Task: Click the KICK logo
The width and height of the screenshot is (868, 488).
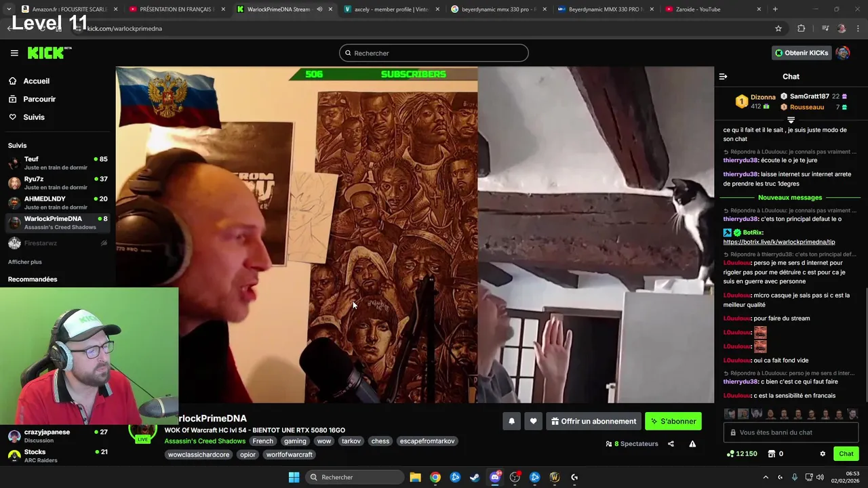Action: [49, 53]
